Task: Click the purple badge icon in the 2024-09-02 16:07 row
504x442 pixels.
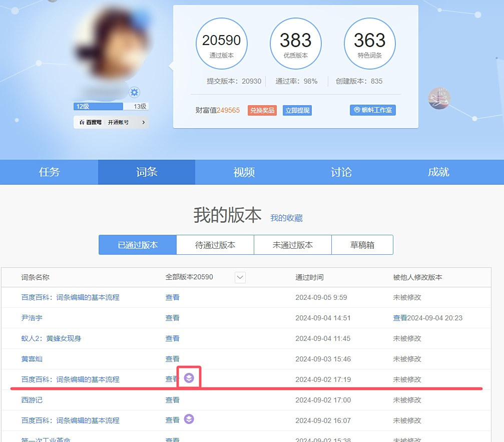Action: pyautogui.click(x=189, y=419)
